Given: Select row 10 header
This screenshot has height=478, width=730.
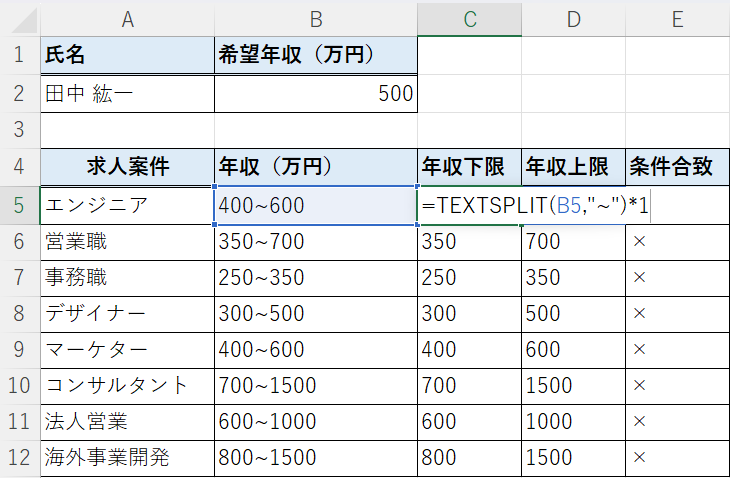Looking at the screenshot, I should 20,386.
